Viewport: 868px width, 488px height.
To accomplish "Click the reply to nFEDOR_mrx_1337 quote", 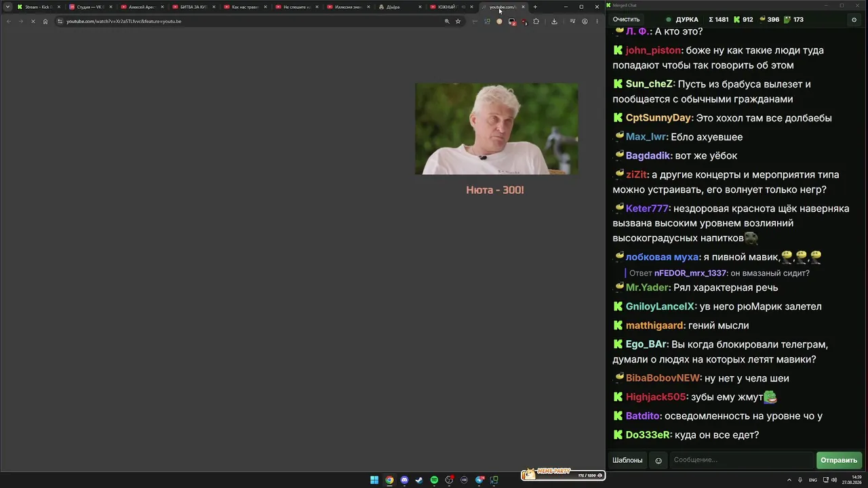I will point(719,273).
